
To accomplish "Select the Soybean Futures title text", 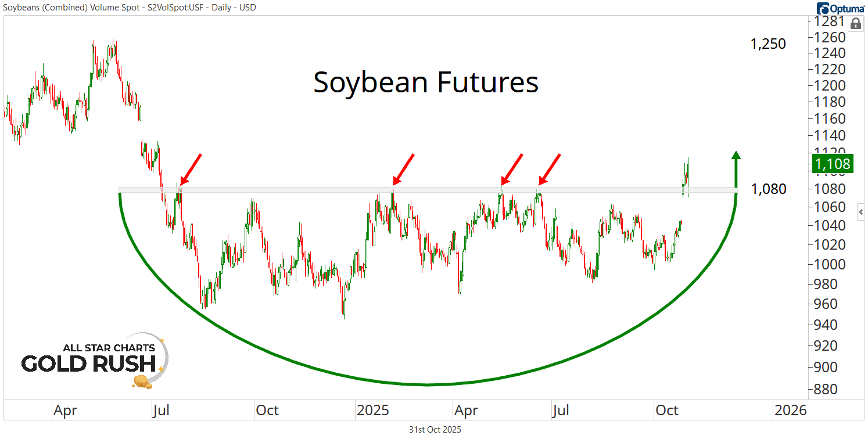I will click(426, 82).
